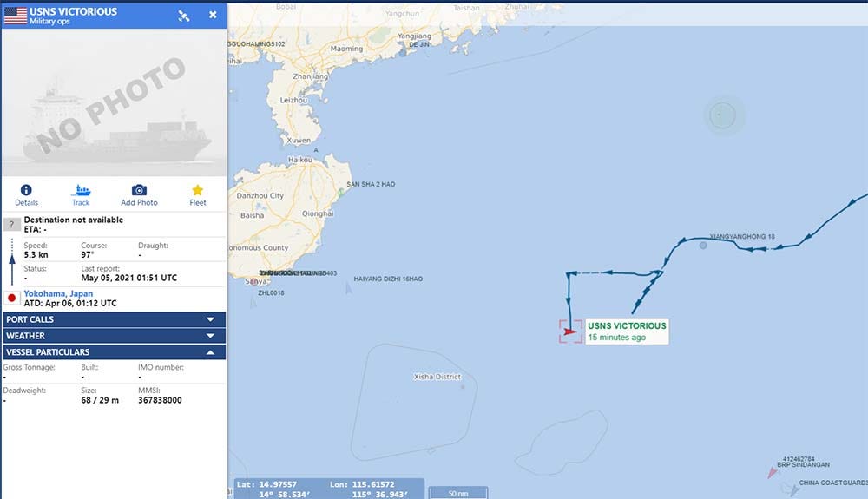Collapse the VESSEL PARTICULARS section

pyautogui.click(x=115, y=351)
